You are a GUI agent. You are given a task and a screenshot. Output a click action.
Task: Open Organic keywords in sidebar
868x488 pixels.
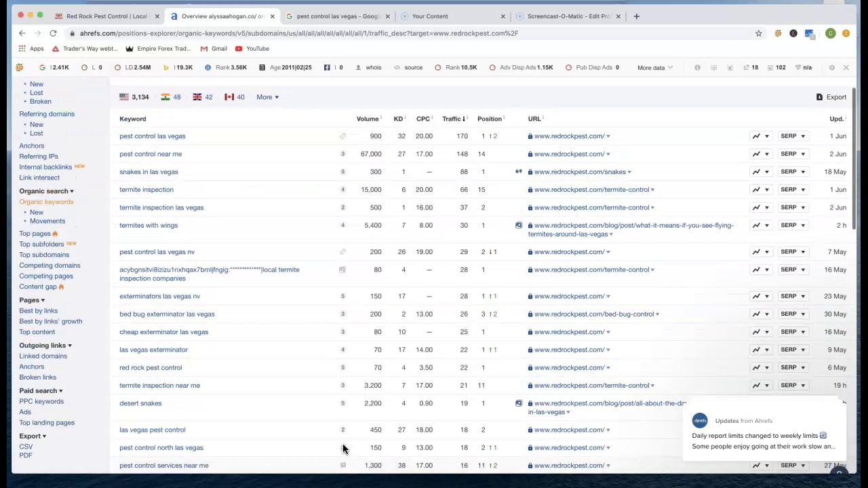[46, 202]
